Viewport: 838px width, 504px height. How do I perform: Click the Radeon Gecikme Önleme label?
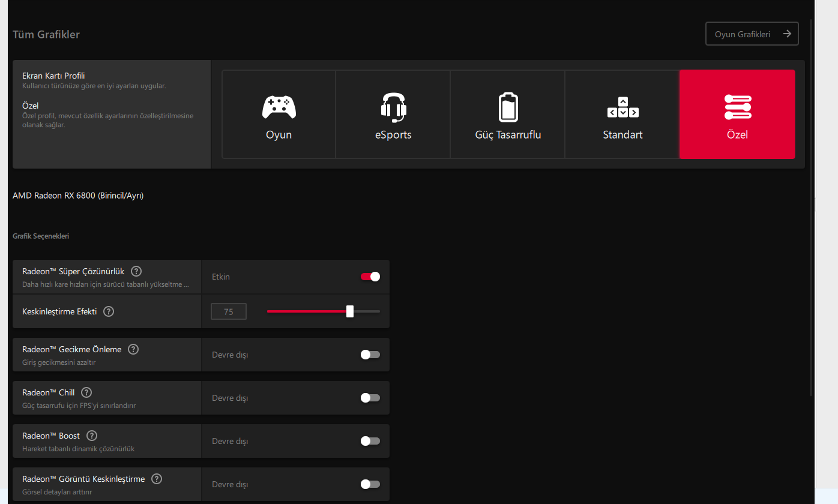(x=72, y=349)
